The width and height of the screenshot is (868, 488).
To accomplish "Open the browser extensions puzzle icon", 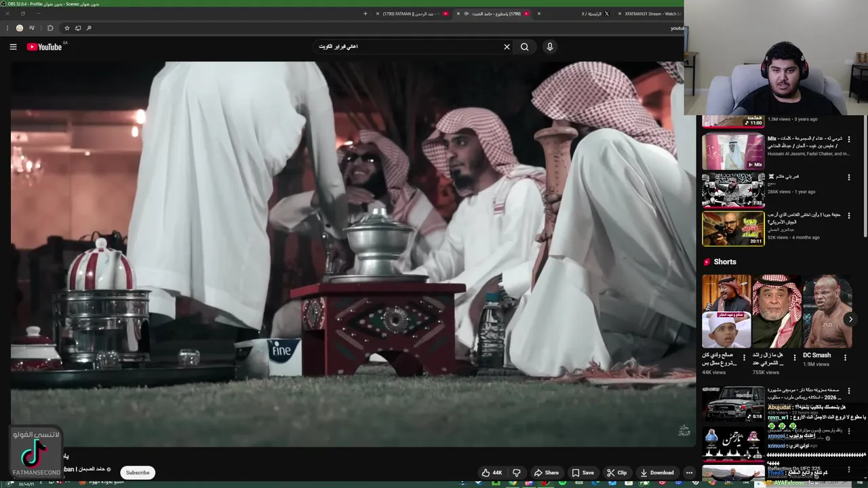I will tap(50, 28).
